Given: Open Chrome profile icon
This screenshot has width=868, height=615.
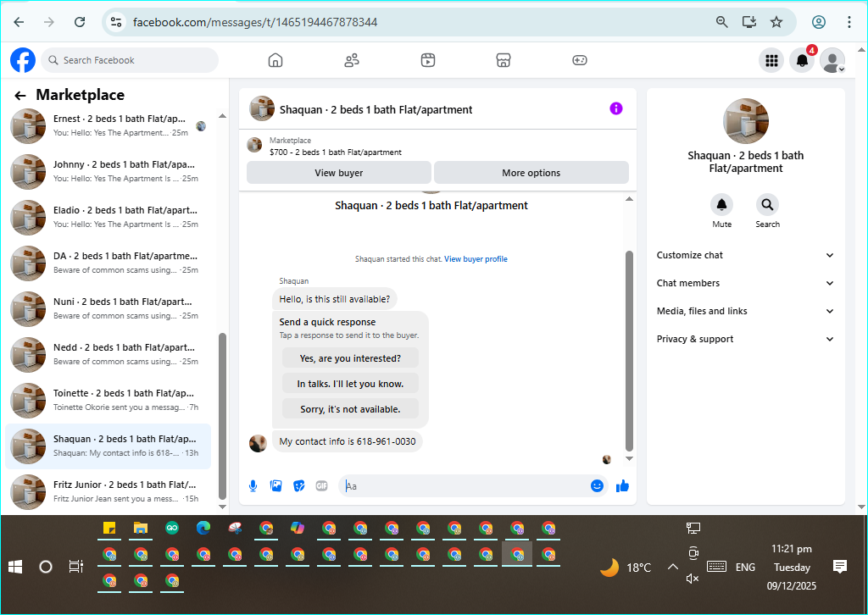Looking at the screenshot, I should click(819, 22).
